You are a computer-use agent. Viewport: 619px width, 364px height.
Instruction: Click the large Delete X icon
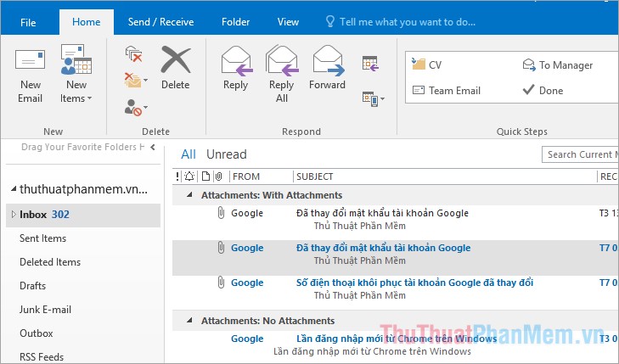[176, 59]
